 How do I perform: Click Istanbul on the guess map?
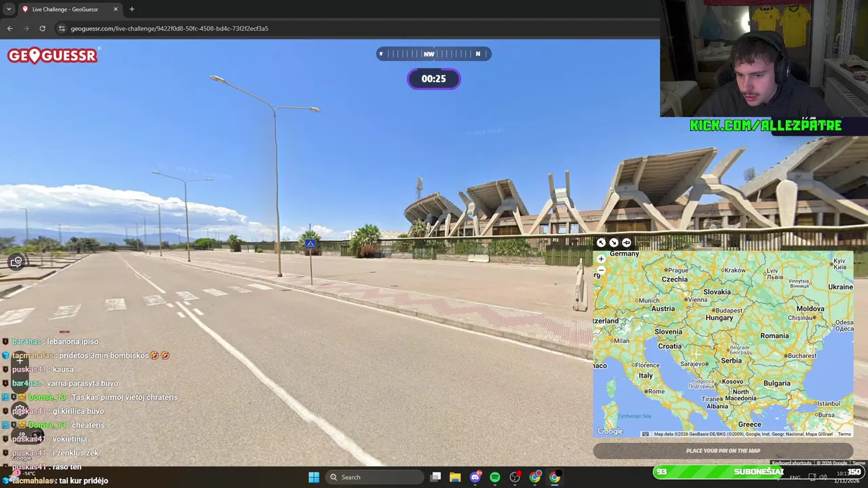pyautogui.click(x=827, y=403)
